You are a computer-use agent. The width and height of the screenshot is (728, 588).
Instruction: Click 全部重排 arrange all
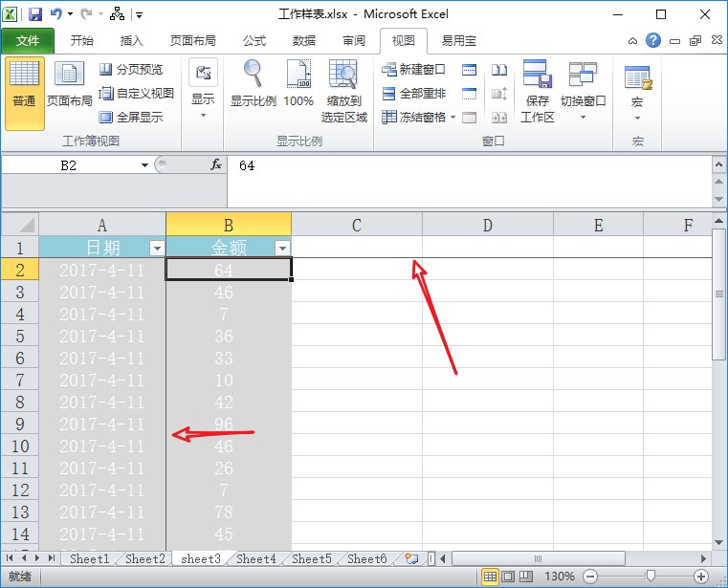[413, 94]
